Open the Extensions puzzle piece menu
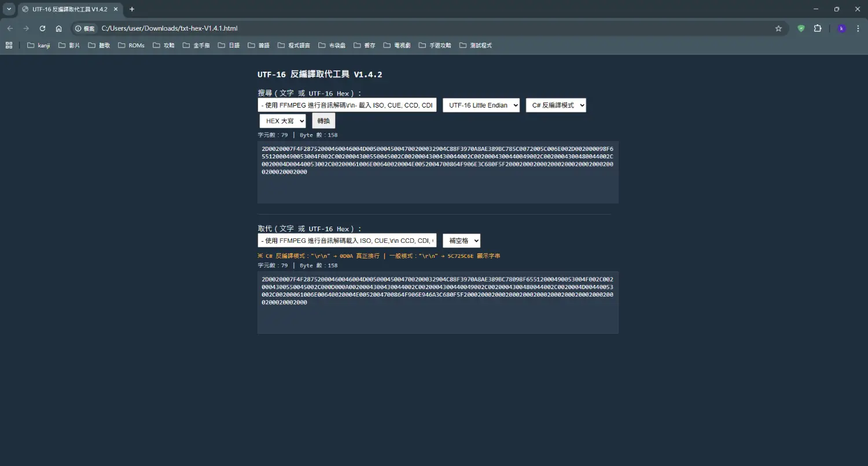 818,28
